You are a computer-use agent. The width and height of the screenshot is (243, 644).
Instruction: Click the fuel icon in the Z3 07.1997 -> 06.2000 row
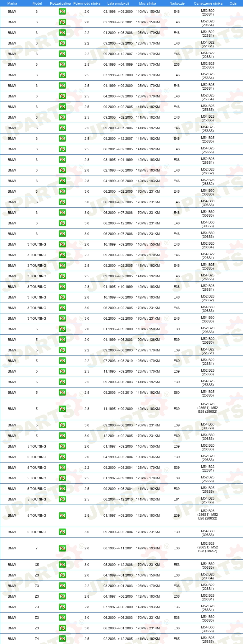click(62, 607)
